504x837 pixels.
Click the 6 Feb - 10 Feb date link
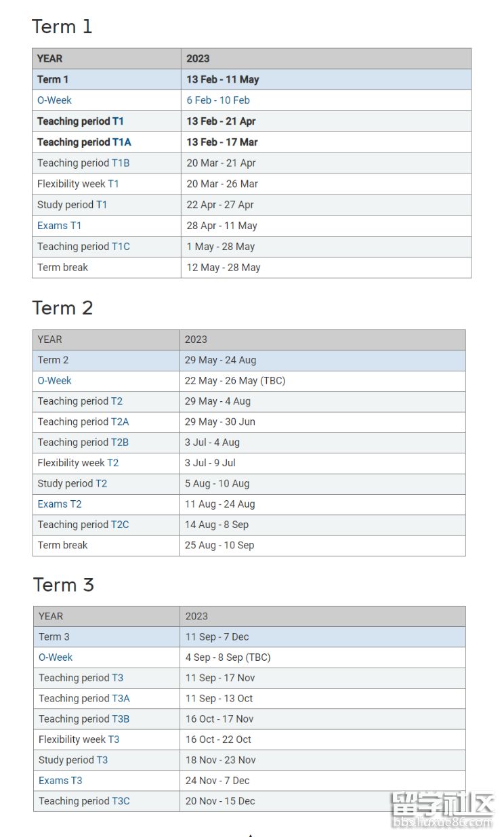tap(218, 100)
